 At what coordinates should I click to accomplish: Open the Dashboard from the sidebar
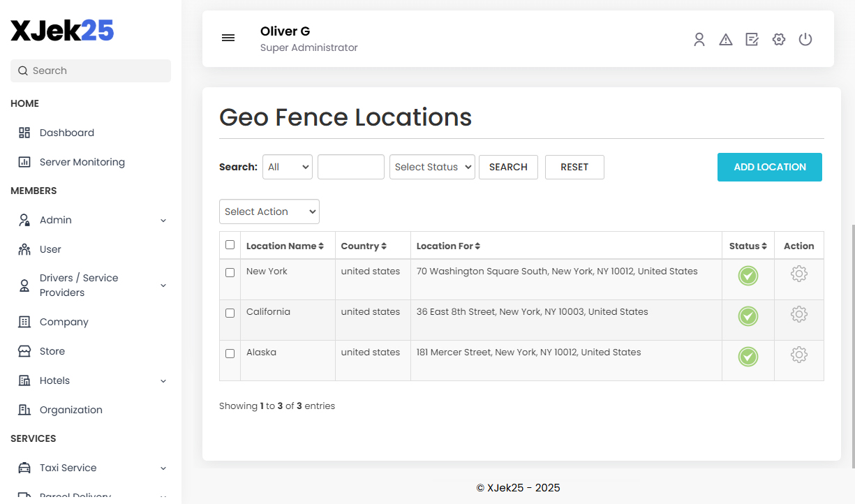point(66,133)
